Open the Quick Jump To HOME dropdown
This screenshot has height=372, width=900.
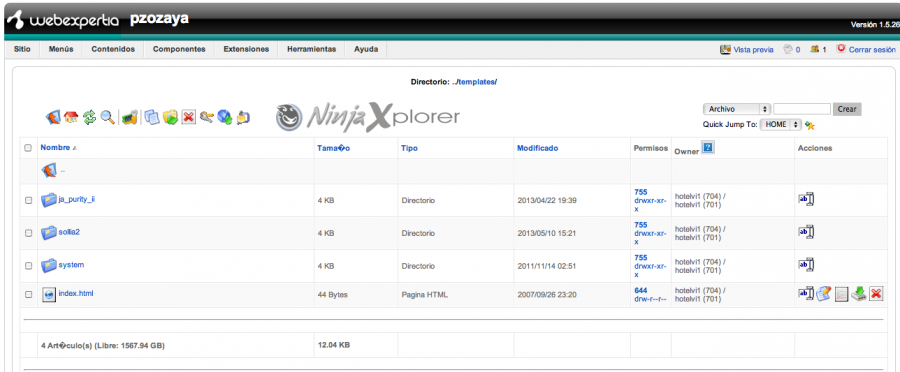pyautogui.click(x=780, y=124)
